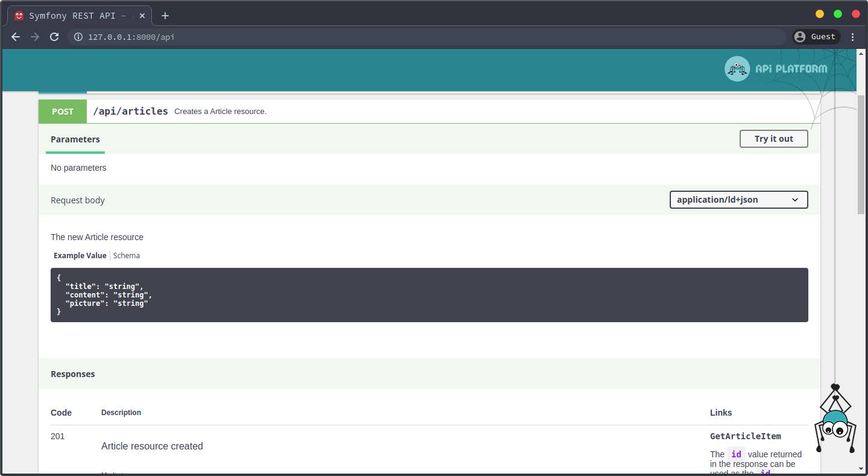Click the hanging spider mascot
Screen dimensions: 868x476
click(x=835, y=422)
